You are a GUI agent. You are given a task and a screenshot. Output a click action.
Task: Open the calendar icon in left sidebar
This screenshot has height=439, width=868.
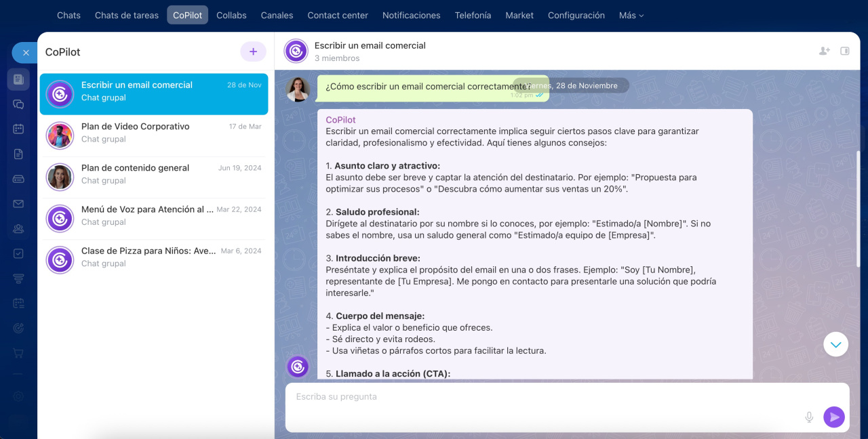(18, 129)
